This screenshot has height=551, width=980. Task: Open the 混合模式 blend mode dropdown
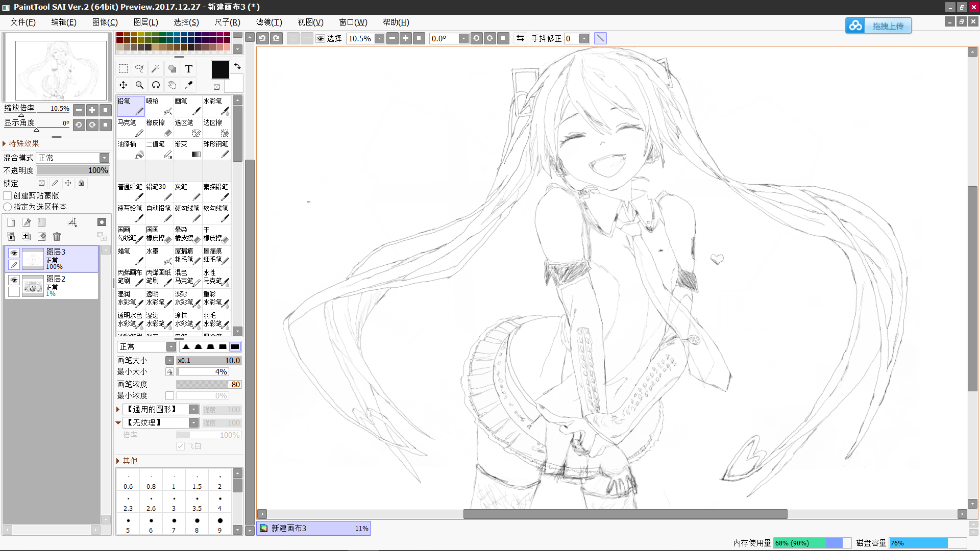pos(104,158)
